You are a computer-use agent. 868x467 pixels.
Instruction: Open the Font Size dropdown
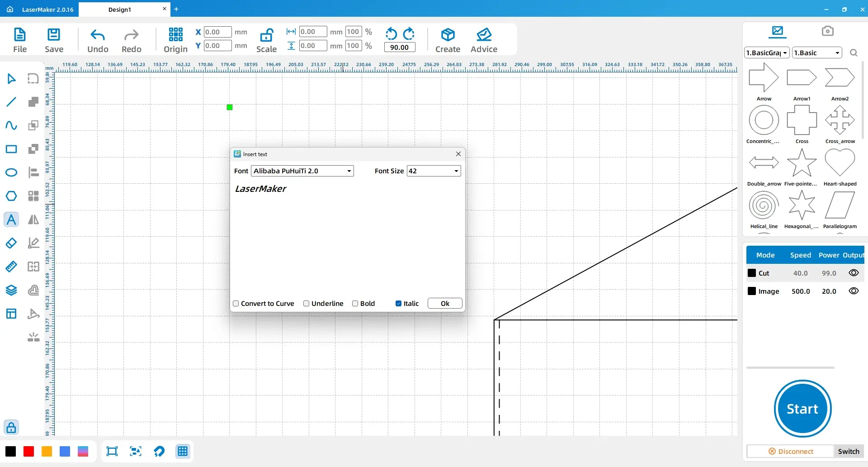pyautogui.click(x=434, y=171)
